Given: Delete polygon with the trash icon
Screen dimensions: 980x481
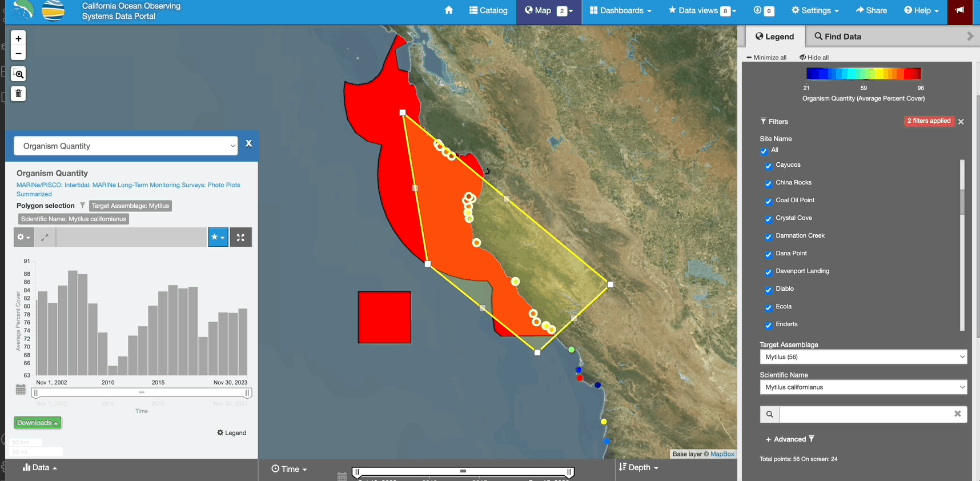Looking at the screenshot, I should (18, 93).
